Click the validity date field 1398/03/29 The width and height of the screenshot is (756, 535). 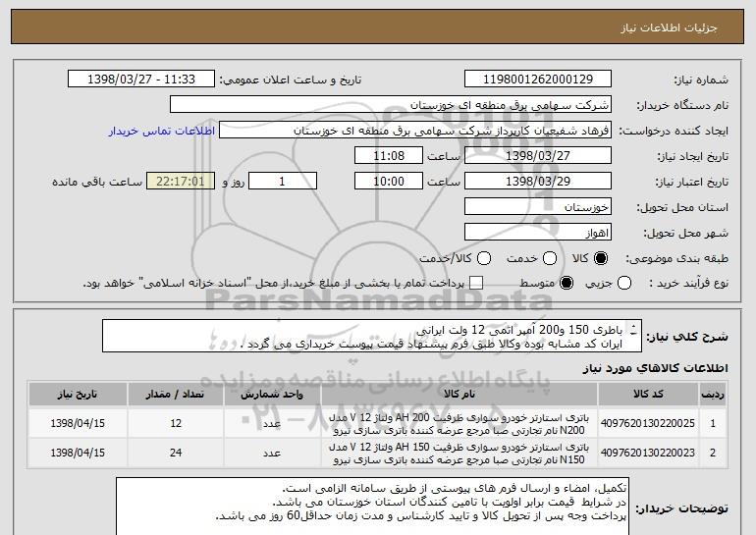point(538,182)
